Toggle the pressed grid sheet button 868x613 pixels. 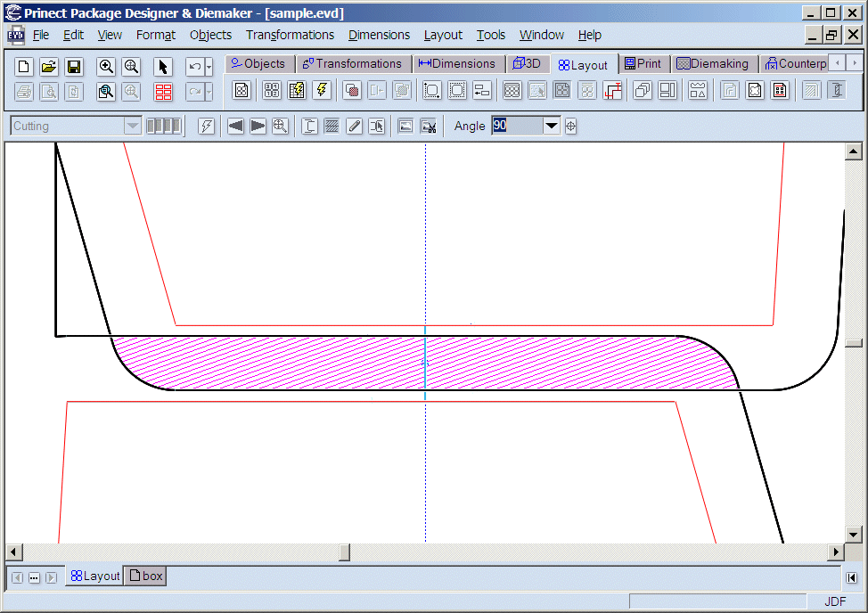[561, 90]
